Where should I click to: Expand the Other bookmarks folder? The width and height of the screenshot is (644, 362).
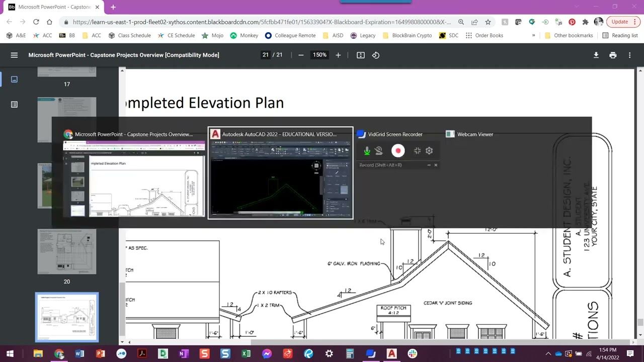569,36
